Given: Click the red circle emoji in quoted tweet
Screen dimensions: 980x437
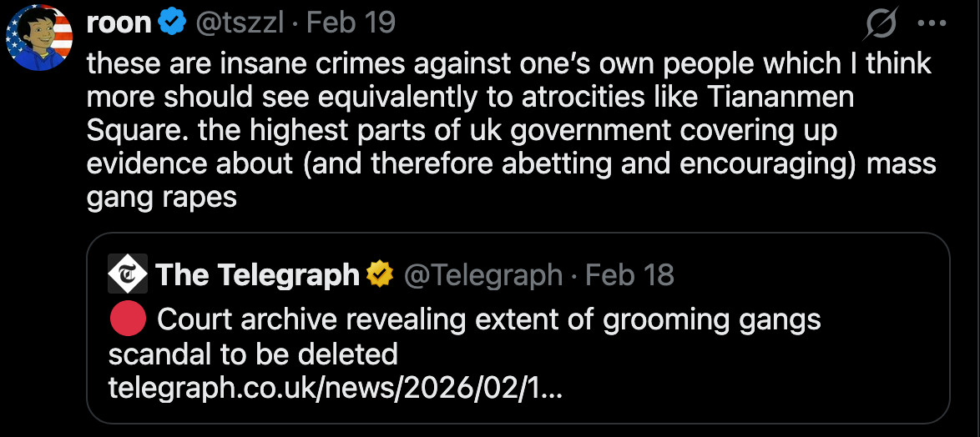Looking at the screenshot, I should tap(128, 319).
